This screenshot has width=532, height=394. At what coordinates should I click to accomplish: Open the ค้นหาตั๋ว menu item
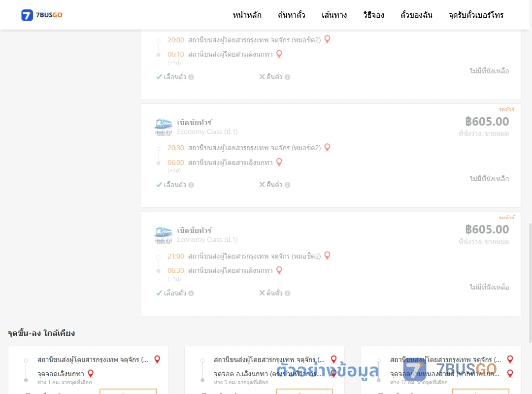pos(292,15)
